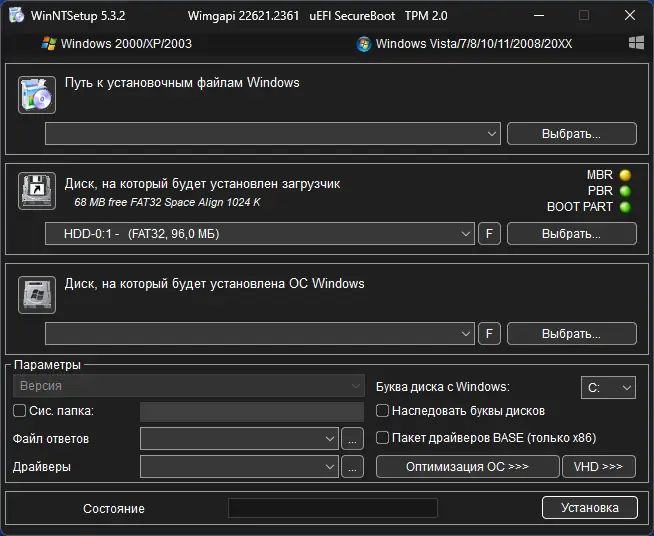Click the F button beside boot drive

click(489, 234)
